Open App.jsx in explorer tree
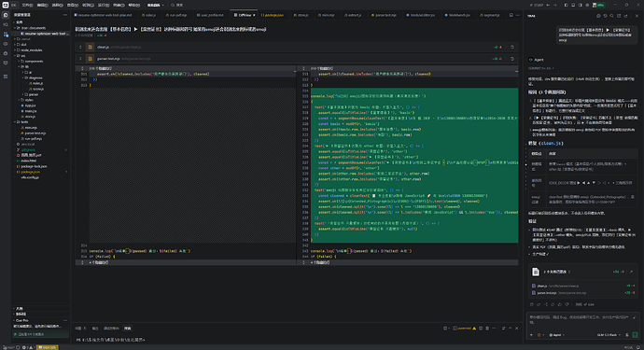The width and height of the screenshot is (644, 350). [x=30, y=105]
